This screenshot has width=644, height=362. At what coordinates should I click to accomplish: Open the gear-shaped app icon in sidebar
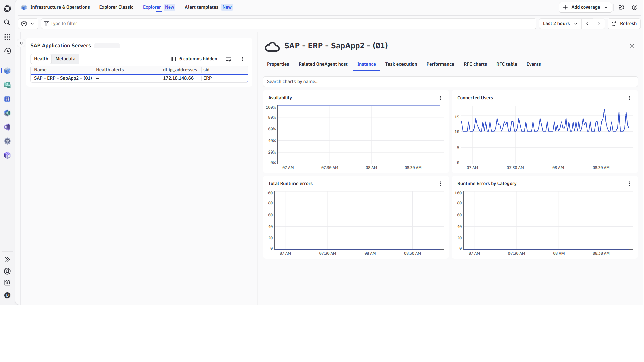(7, 141)
